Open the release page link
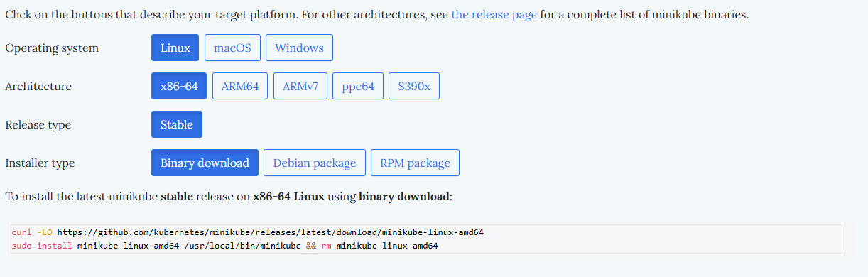868x277 pixels. [x=494, y=14]
